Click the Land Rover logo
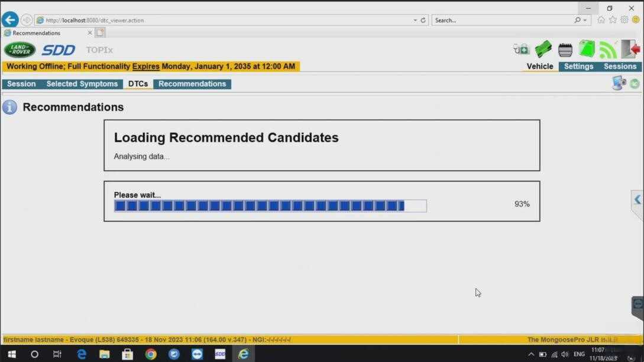 20,50
